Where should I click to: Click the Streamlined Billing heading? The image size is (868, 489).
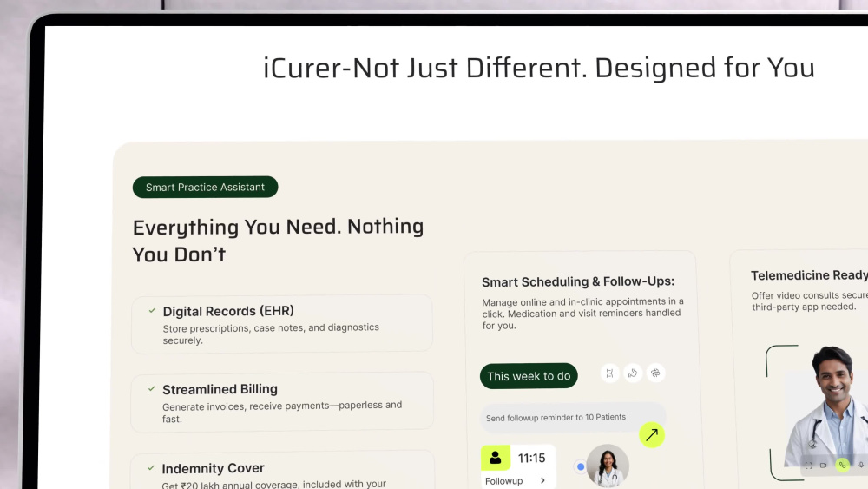click(220, 389)
